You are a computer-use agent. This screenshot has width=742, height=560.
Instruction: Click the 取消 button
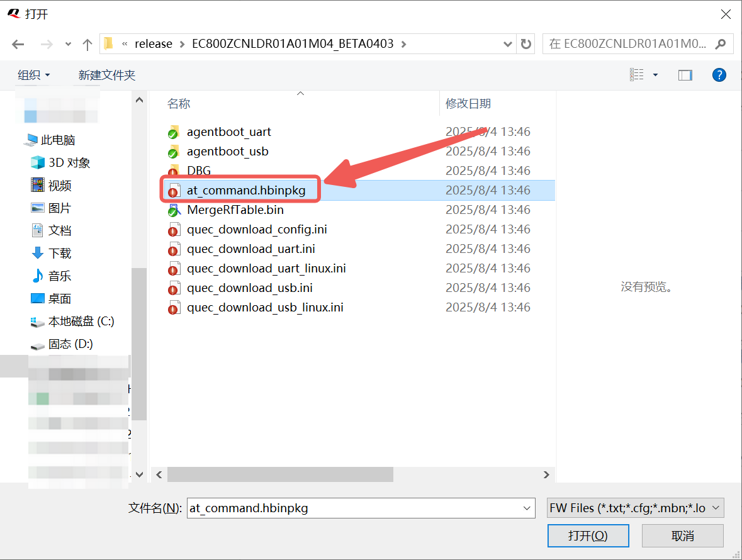(682, 535)
